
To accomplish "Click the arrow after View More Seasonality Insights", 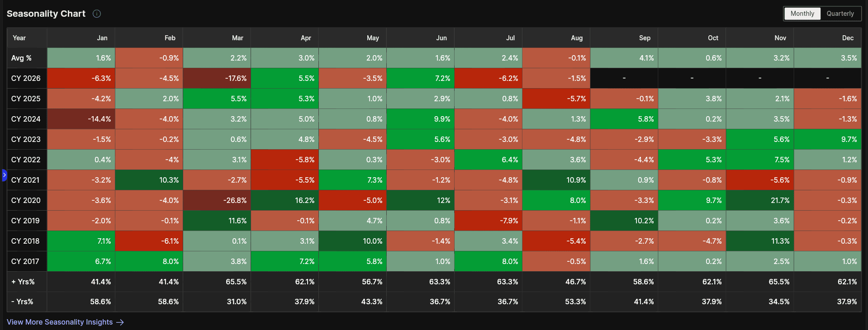I will pyautogui.click(x=120, y=322).
